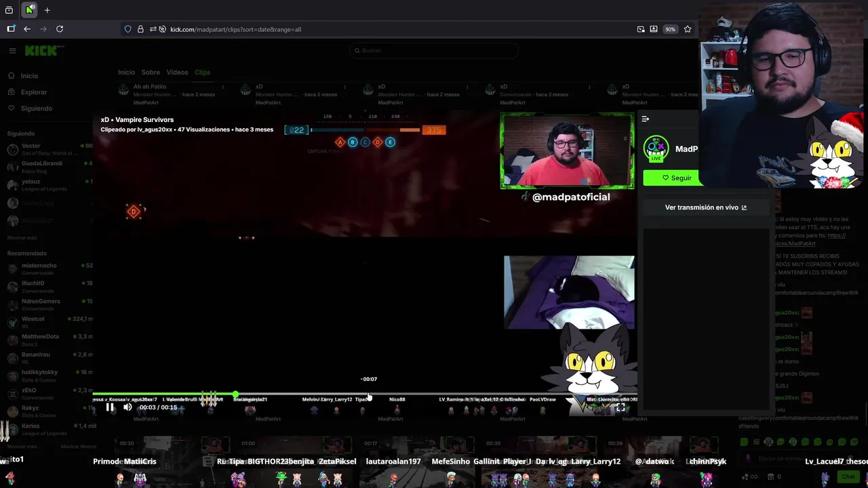Open the Kick hamburger menu
Image resolution: width=868 pixels, height=488 pixels.
pyautogui.click(x=12, y=50)
